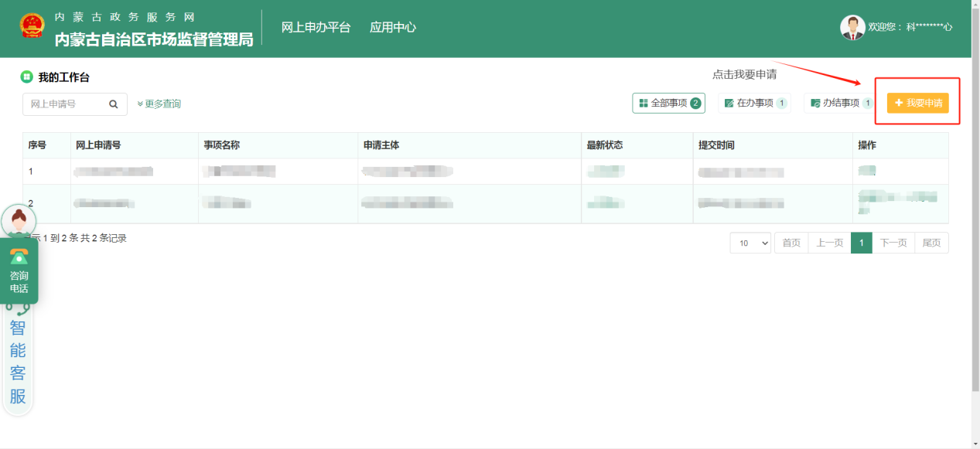Click the user avatar icon
980x449 pixels.
[x=852, y=27]
